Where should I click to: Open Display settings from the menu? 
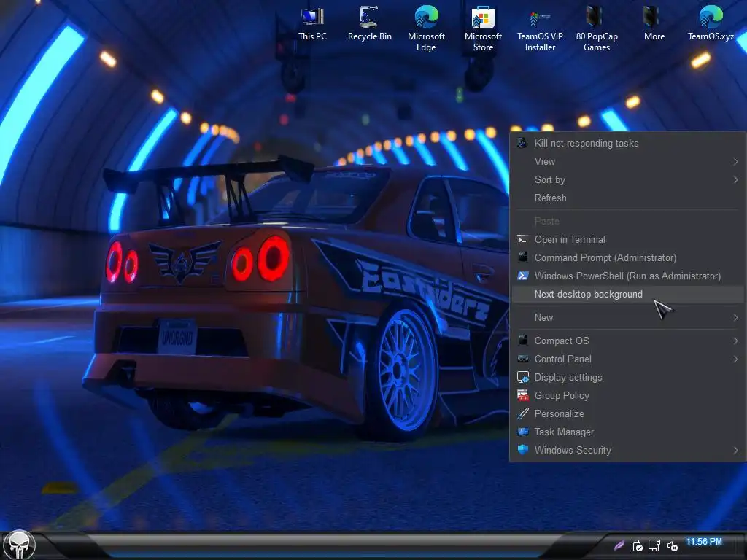coord(627,377)
